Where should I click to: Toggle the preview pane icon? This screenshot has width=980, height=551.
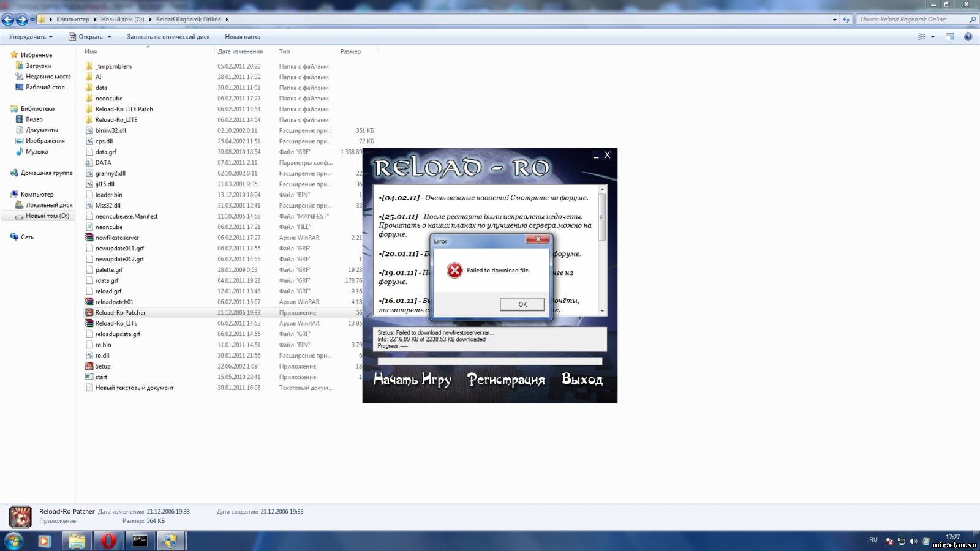(x=950, y=37)
